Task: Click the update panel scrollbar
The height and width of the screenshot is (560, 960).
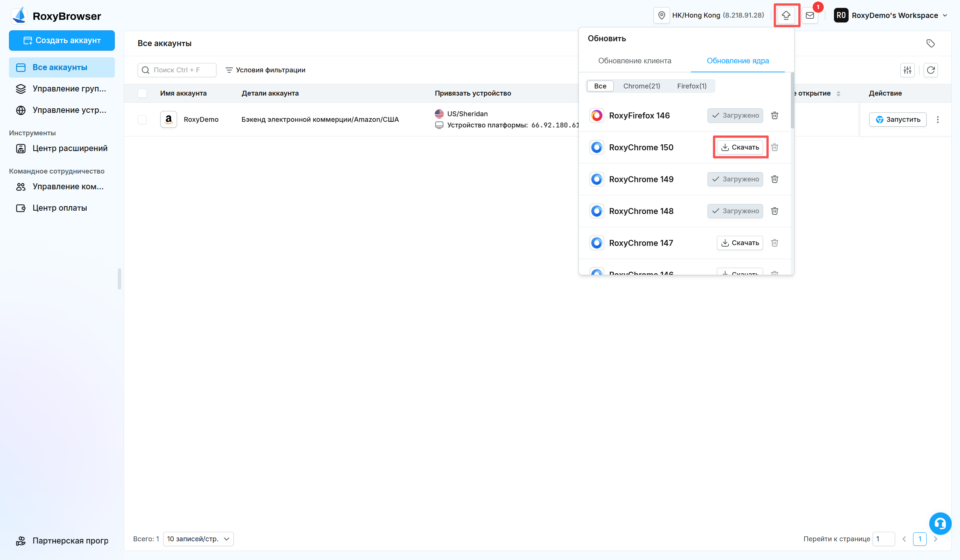Action: coord(792,100)
